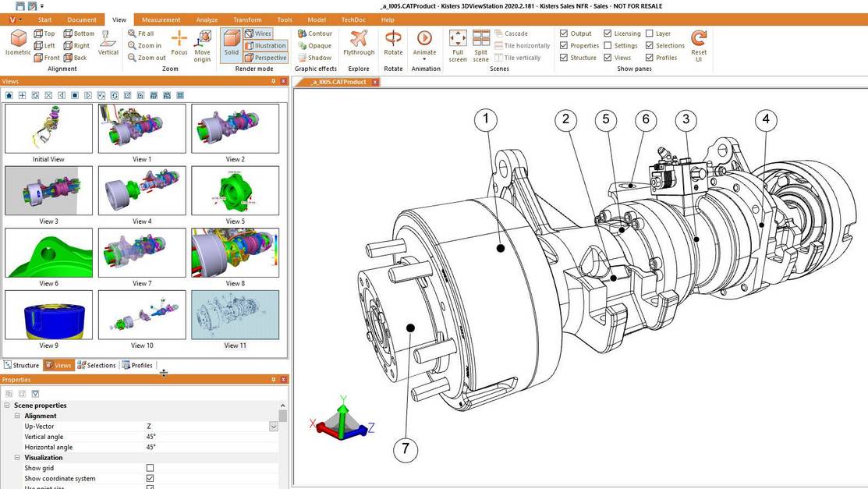
Task: Click Fit all zoom
Action: pos(140,34)
